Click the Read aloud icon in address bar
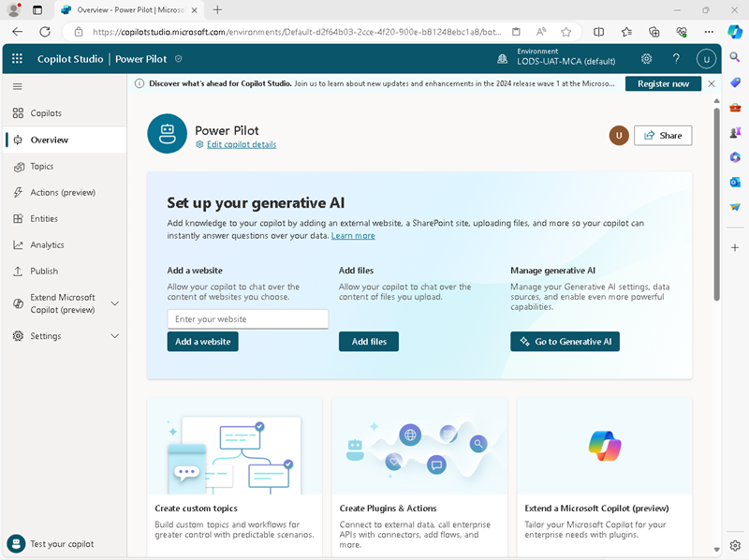 click(541, 32)
